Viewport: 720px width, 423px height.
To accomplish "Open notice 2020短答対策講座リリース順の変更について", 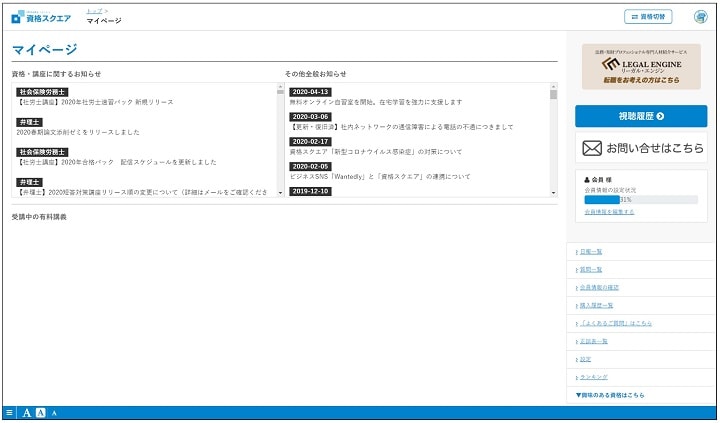I will pyautogui.click(x=142, y=192).
